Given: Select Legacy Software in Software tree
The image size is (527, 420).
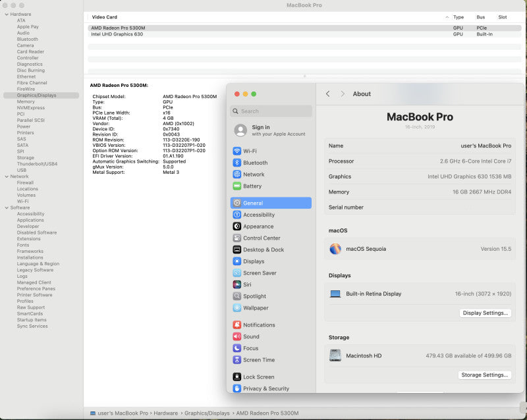Looking at the screenshot, I should pyautogui.click(x=35, y=270).
